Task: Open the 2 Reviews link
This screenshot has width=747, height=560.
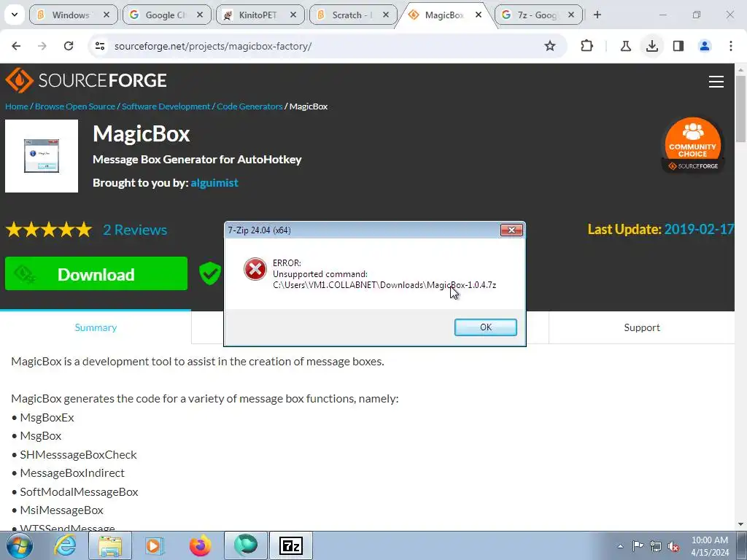Action: point(135,230)
